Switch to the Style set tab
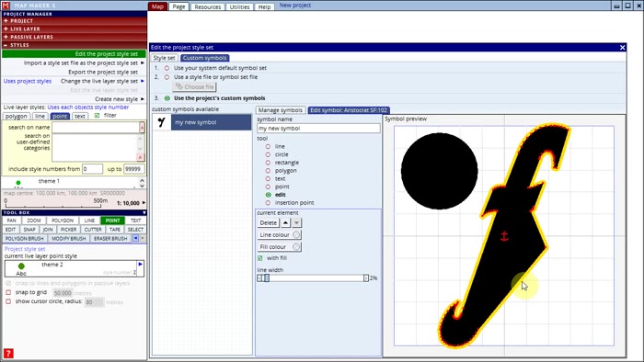 click(x=165, y=58)
